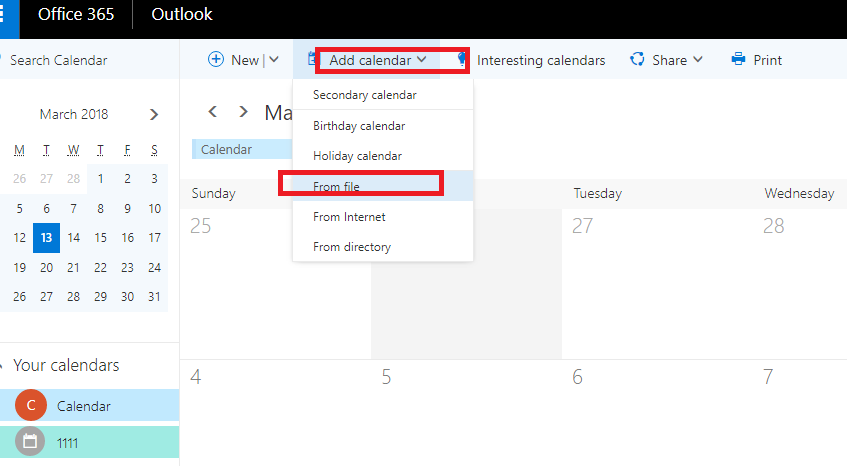Click the Add calendar clipboard icon

[312, 59]
